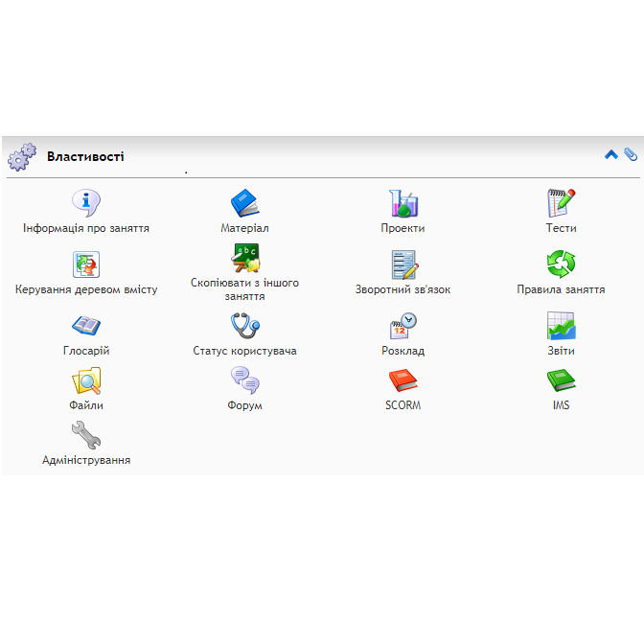Click the Адміністрування link text
The height and width of the screenshot is (644, 644).
tap(86, 460)
